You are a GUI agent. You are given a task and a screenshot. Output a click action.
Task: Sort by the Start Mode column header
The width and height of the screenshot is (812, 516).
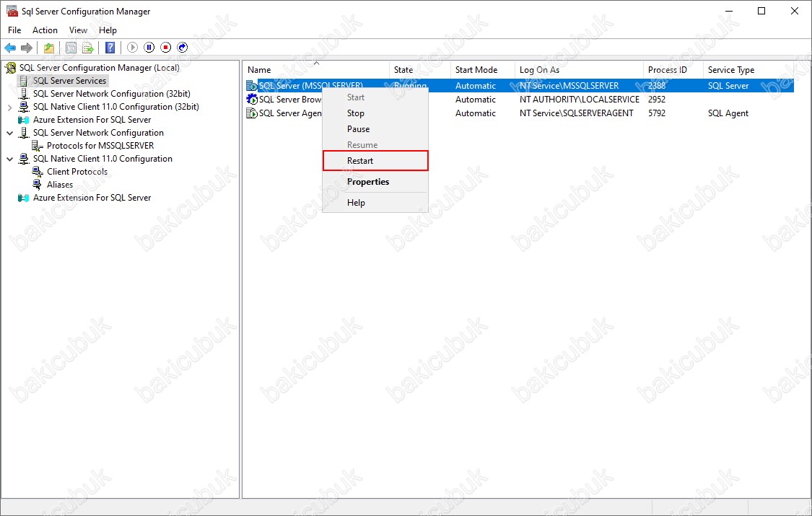pos(483,70)
